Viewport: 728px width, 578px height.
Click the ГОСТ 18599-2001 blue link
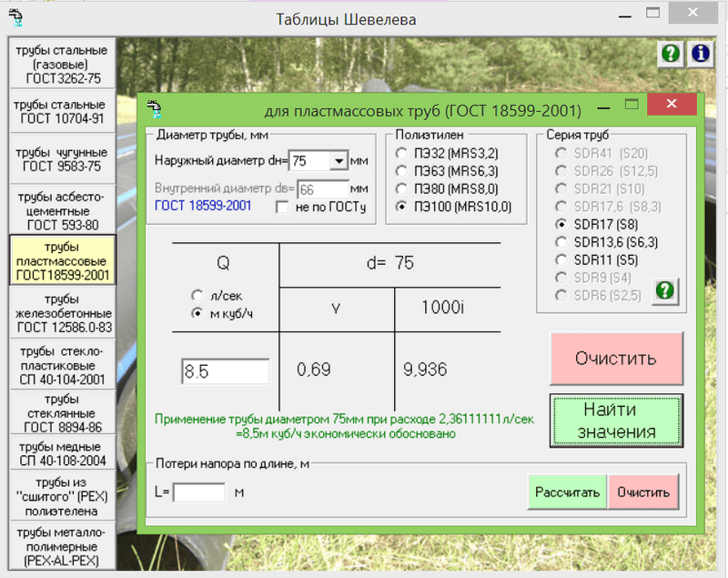pos(203,207)
